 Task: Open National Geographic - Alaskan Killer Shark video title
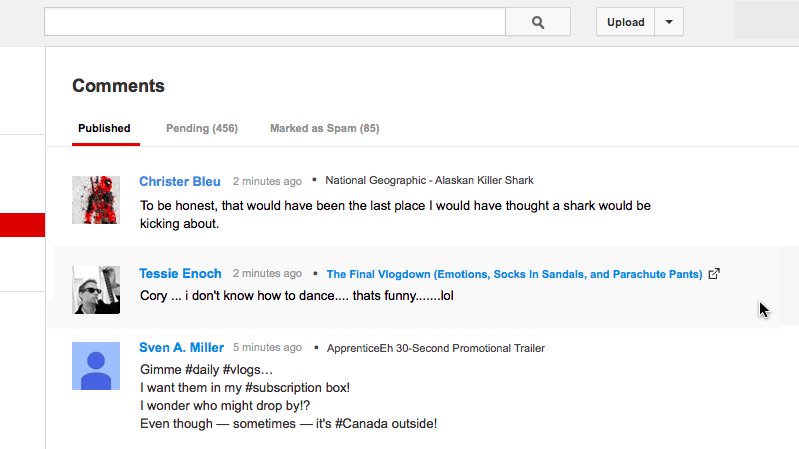[x=429, y=181]
